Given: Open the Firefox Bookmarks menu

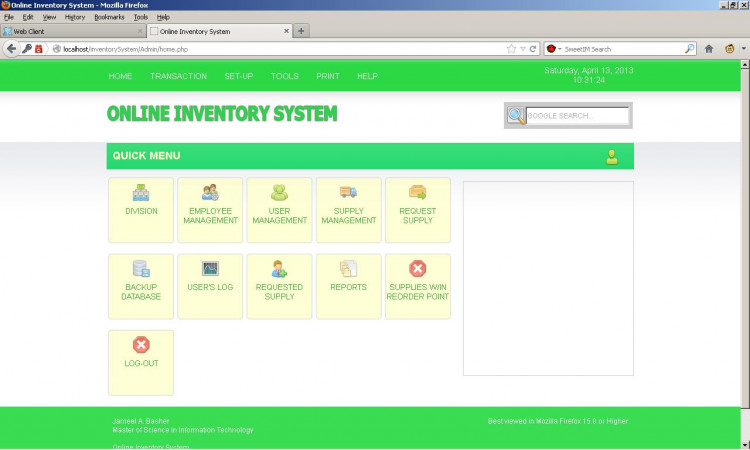Looking at the screenshot, I should click(x=109, y=17).
